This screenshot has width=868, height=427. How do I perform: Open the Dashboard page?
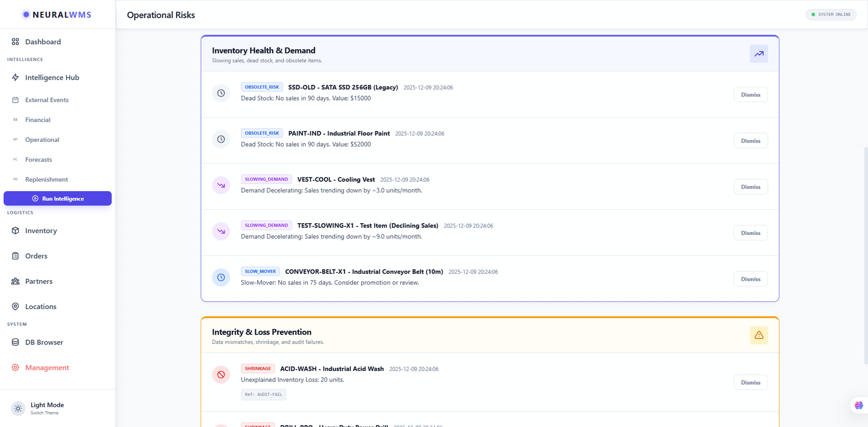point(43,42)
